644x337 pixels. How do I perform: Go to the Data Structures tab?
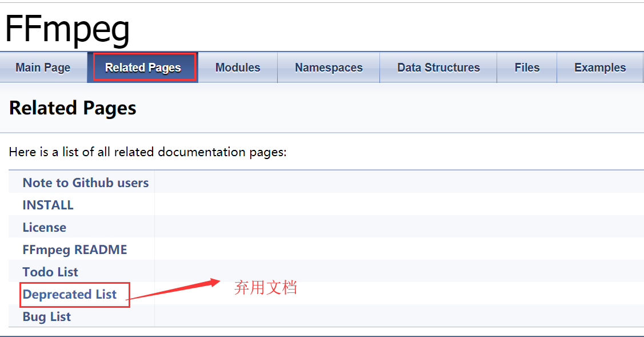point(438,68)
